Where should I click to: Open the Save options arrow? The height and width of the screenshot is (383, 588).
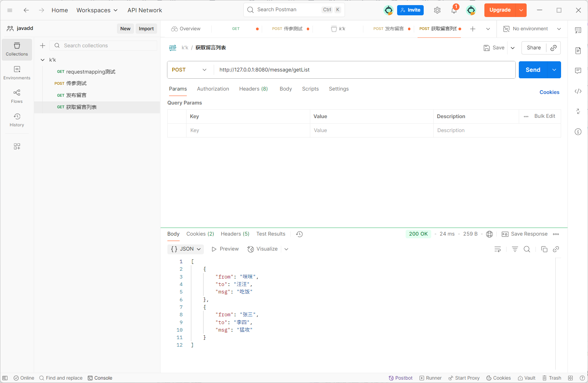pos(513,48)
